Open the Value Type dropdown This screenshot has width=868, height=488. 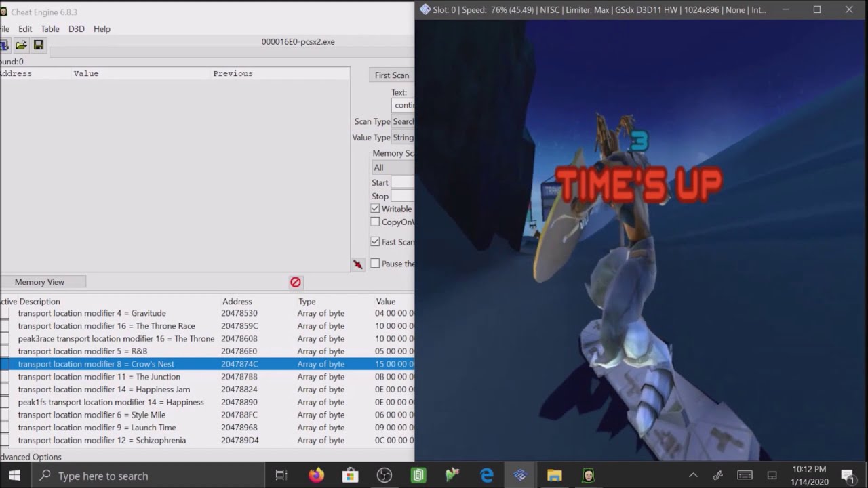tap(403, 138)
